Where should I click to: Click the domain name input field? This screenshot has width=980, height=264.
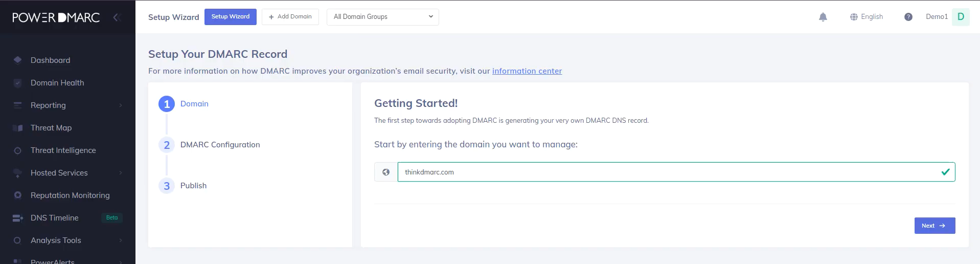coord(665,172)
